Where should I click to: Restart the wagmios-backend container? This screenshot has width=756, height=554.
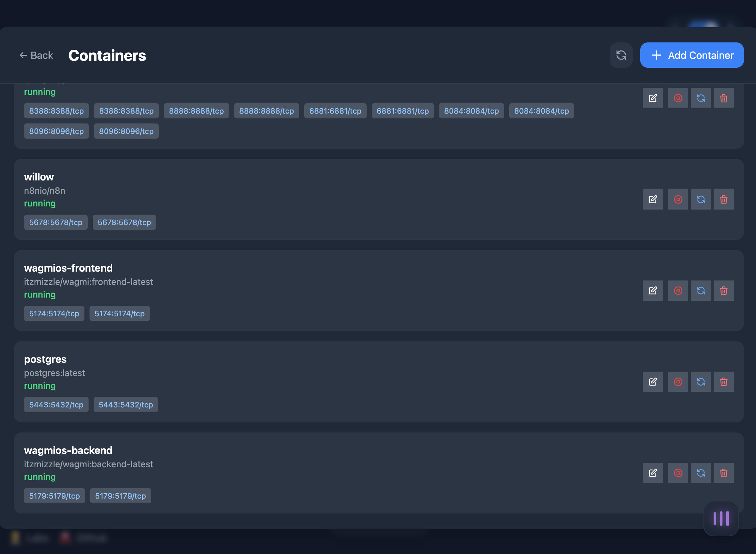pyautogui.click(x=701, y=473)
